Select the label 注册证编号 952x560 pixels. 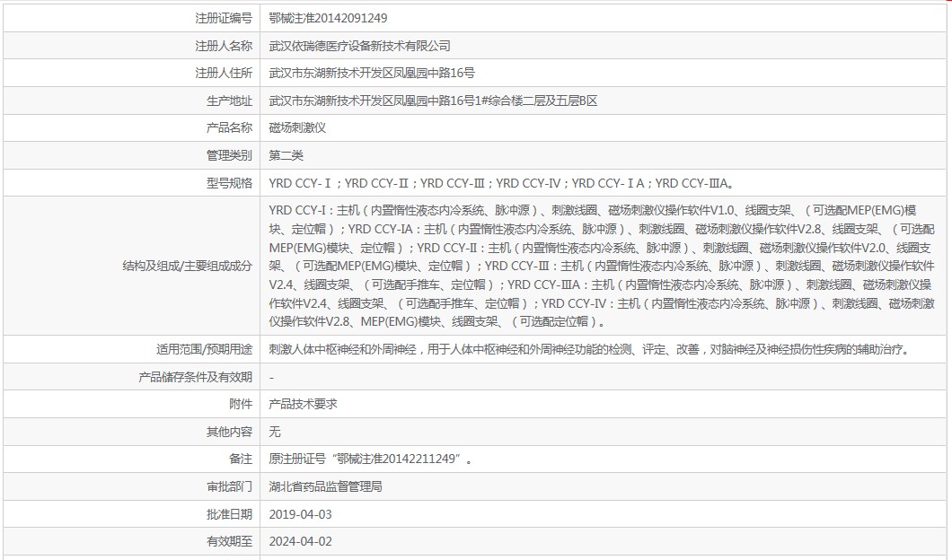click(x=224, y=18)
